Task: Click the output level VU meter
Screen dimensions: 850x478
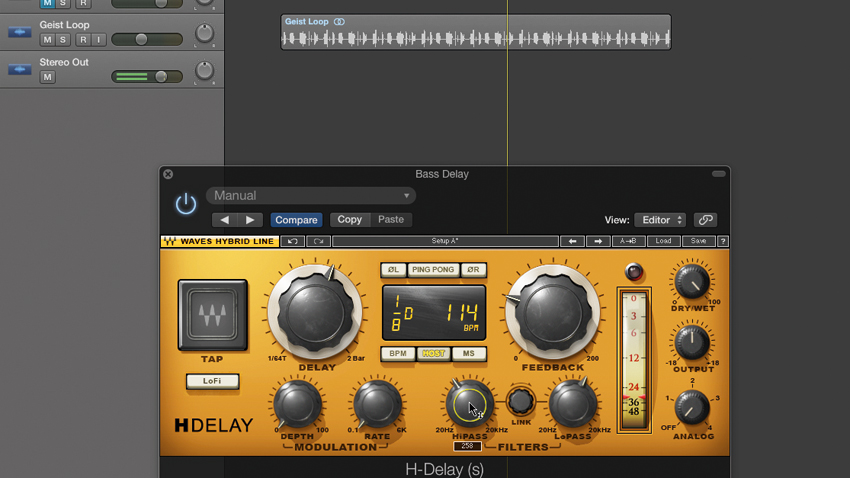Action: point(634,361)
